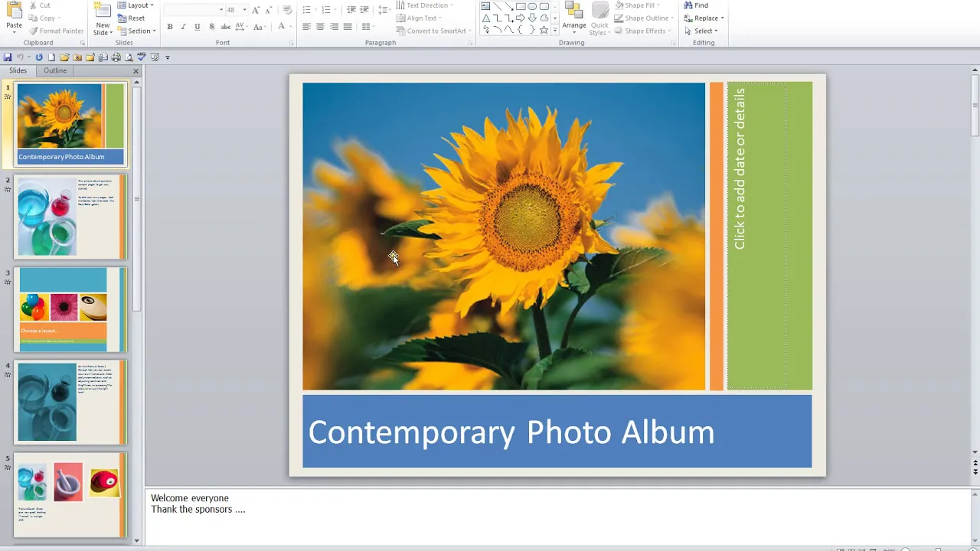Click the blank New document icon
This screenshot has width=980, height=551.
point(51,57)
